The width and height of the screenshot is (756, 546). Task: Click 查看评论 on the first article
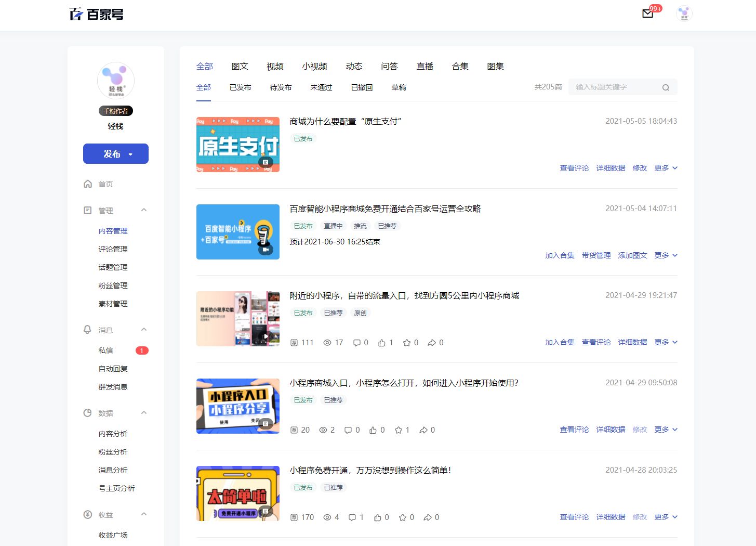click(574, 167)
